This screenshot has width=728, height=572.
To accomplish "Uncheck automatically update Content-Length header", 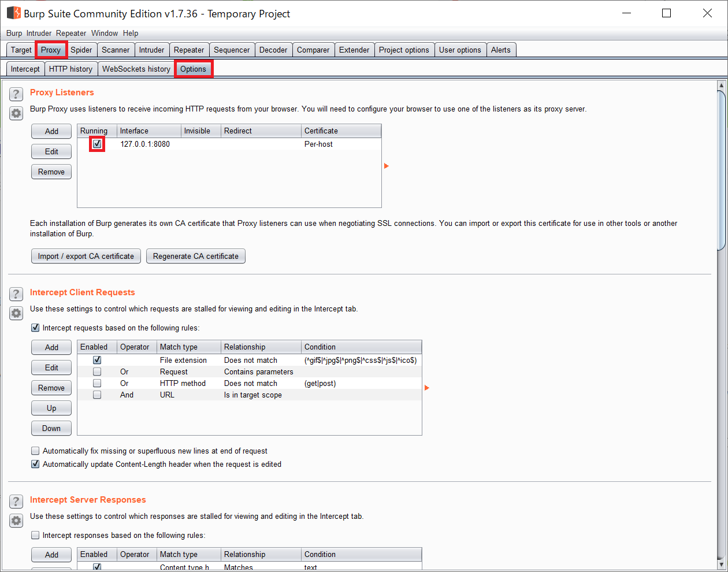I will [x=35, y=464].
